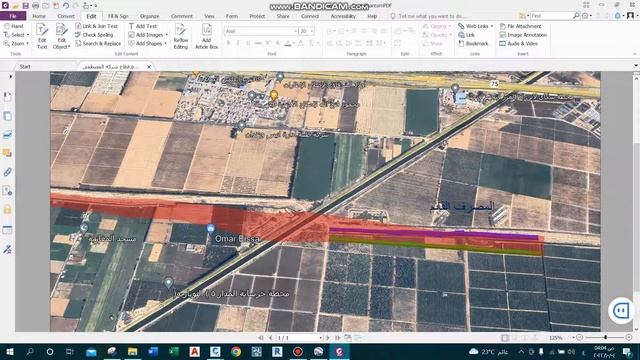Open the Comments panel in sidebar
Screen dimensions: 640x360
click(7, 153)
